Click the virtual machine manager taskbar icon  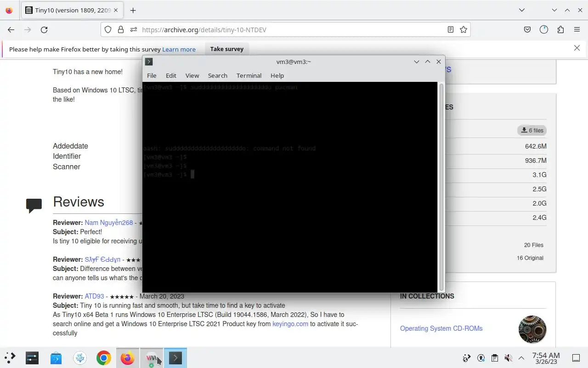point(152,358)
